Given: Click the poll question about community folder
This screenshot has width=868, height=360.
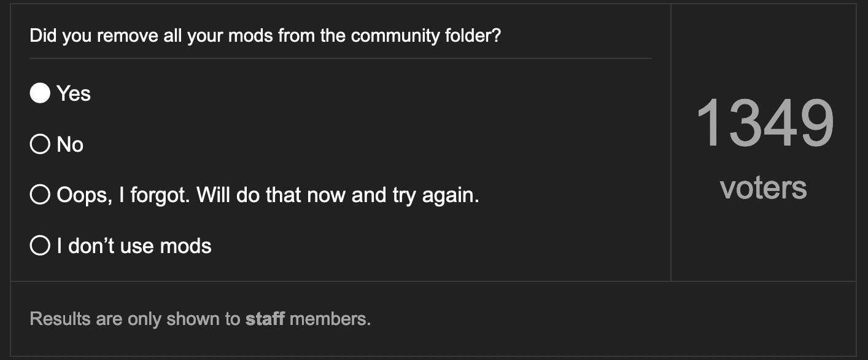Looking at the screenshot, I should click(265, 36).
